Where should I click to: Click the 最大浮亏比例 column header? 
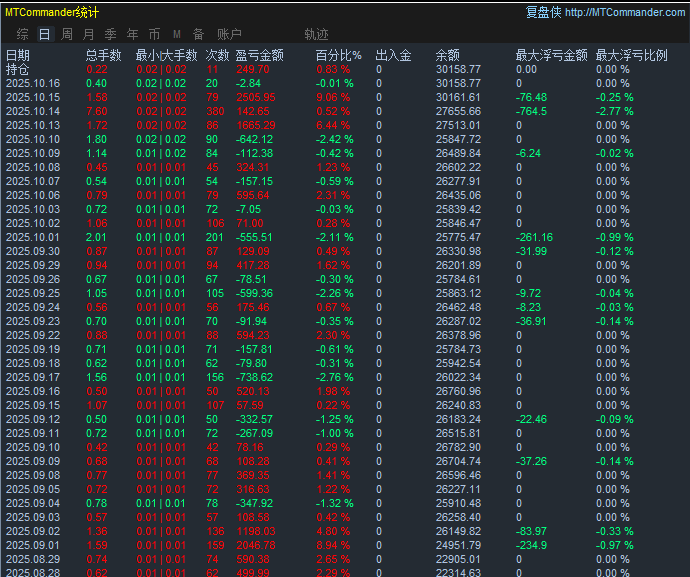click(631, 55)
